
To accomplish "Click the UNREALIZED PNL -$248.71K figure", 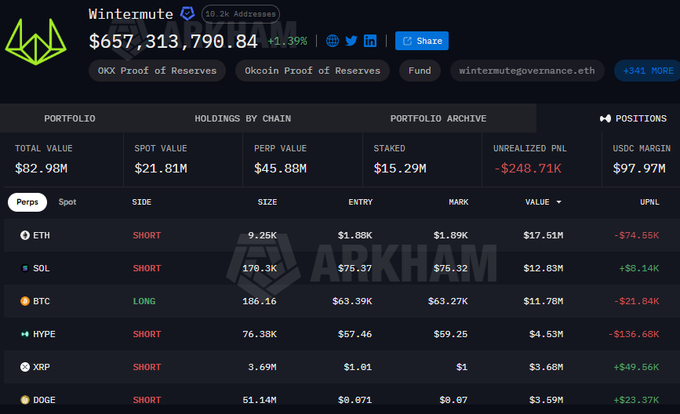I will point(528,168).
